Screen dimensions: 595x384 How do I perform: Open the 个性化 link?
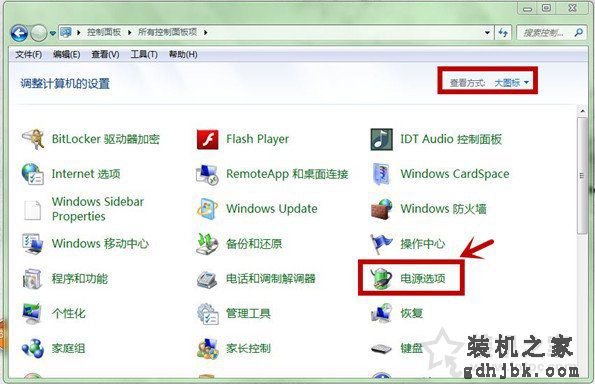(69, 313)
